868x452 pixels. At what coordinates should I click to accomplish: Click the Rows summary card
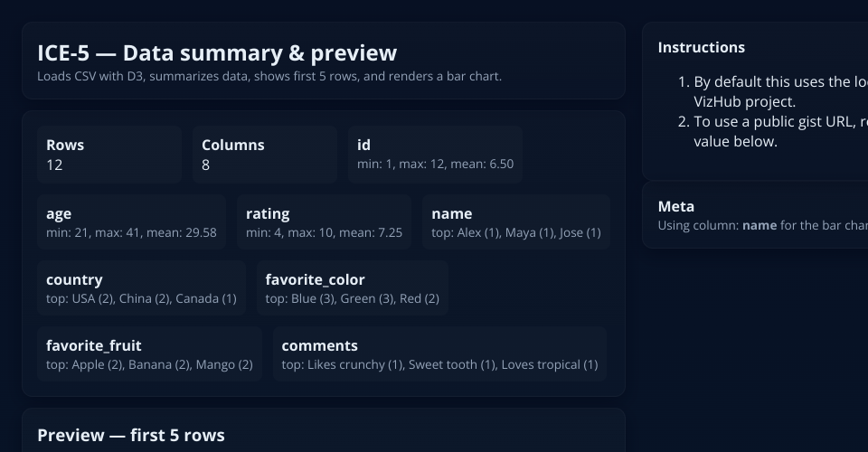(x=109, y=155)
